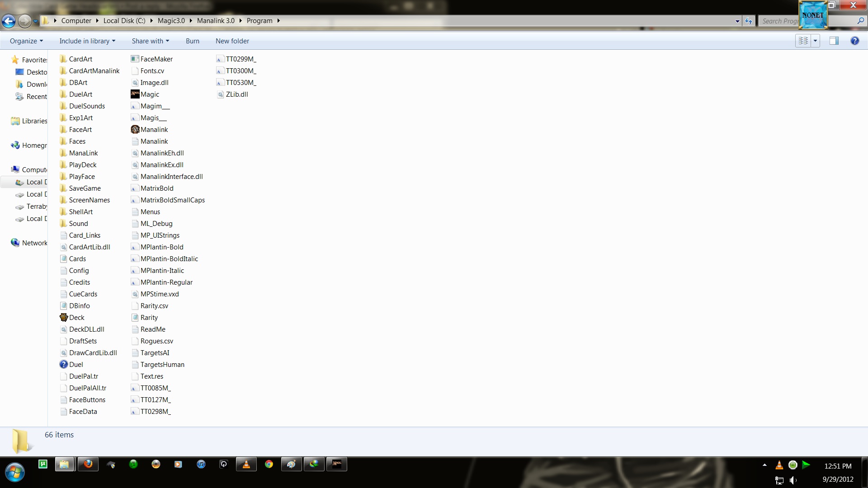Select the CardArt folder
868x488 pixels.
[80, 59]
